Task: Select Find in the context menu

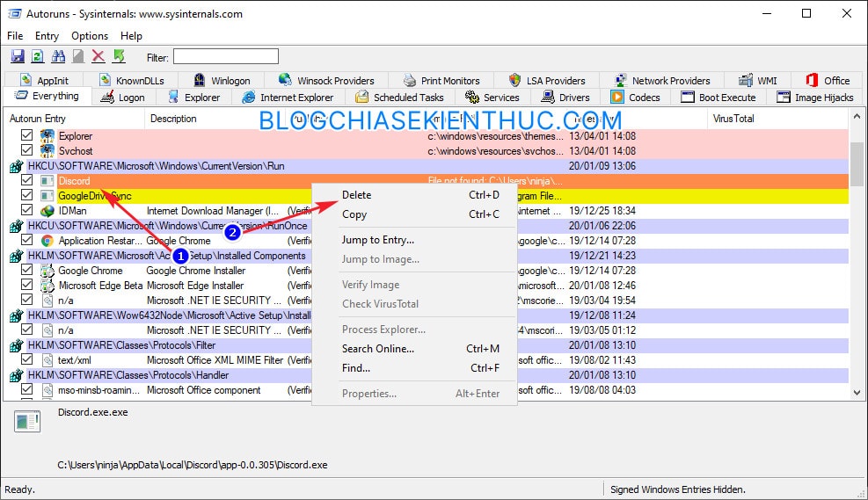Action: tap(414, 368)
